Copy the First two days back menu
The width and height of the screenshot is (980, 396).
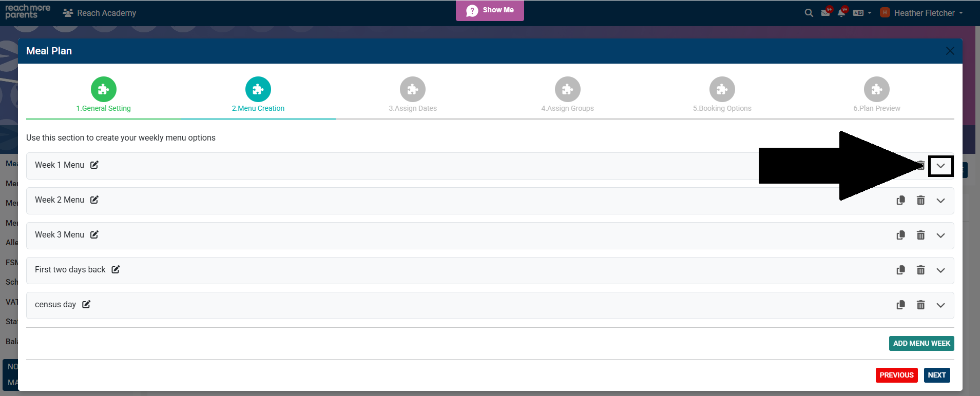(x=900, y=270)
